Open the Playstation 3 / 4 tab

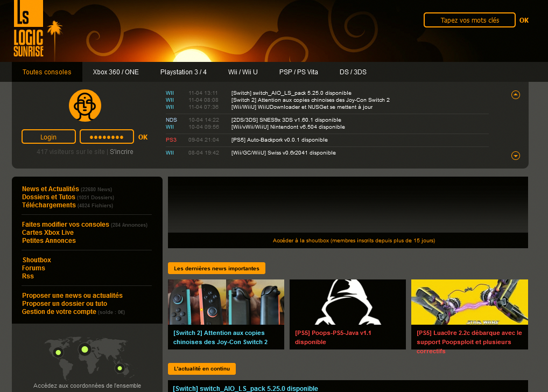[184, 72]
